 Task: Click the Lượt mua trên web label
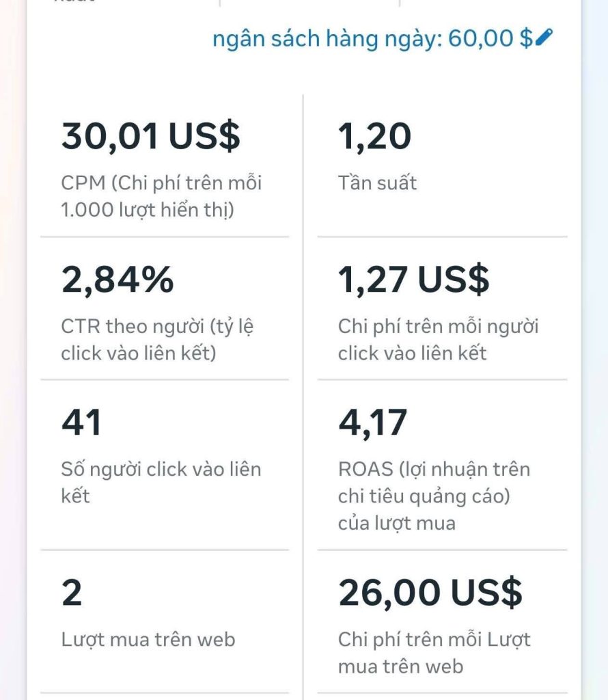point(148,639)
